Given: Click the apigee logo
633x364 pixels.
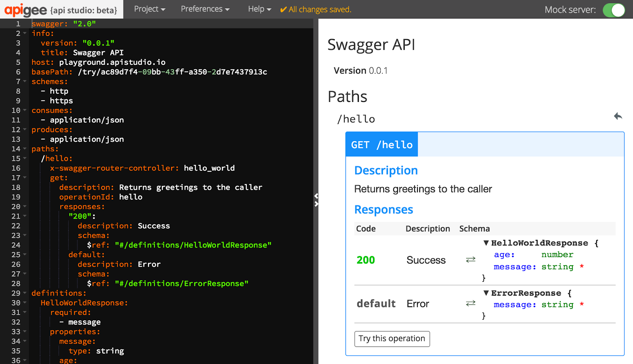Looking at the screenshot, I should (x=26, y=10).
